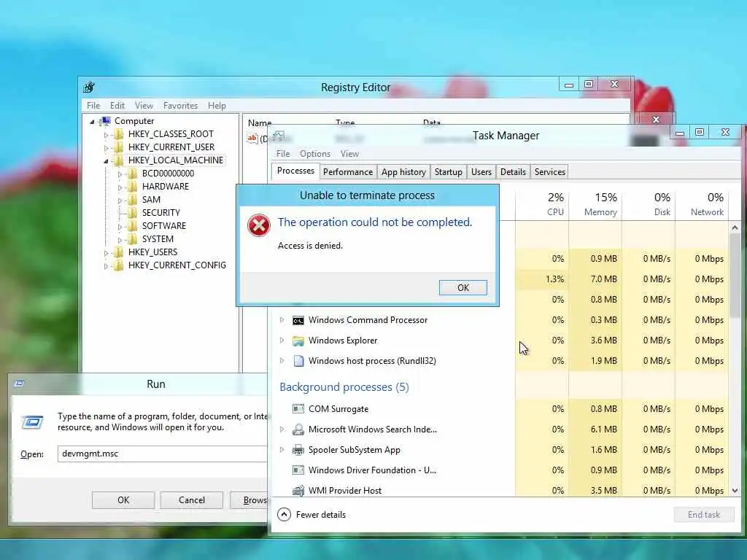Click the HARDWARE folder icon

[x=133, y=187]
